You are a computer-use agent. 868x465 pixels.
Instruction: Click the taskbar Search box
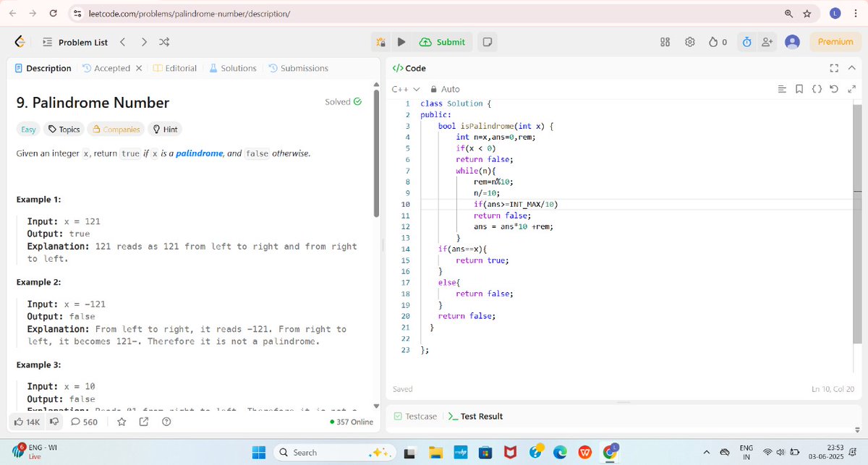(x=334, y=453)
